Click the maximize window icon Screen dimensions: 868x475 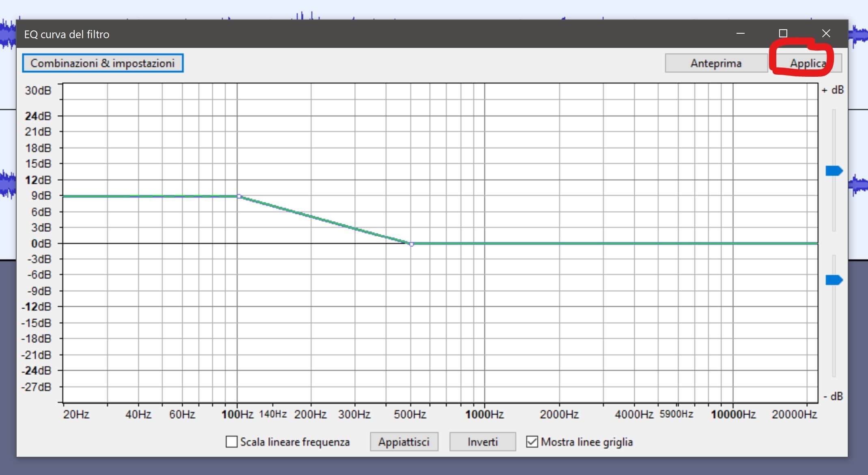click(x=783, y=33)
